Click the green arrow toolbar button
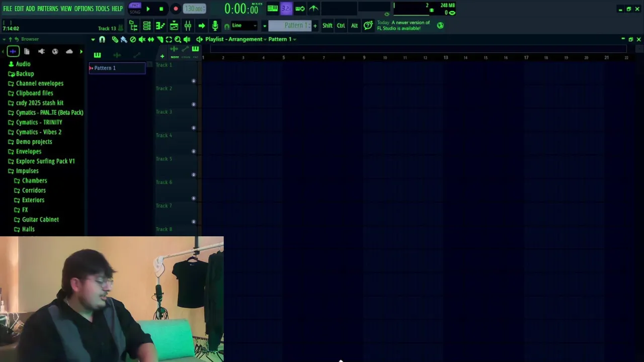The width and height of the screenshot is (644, 362). coord(201,26)
